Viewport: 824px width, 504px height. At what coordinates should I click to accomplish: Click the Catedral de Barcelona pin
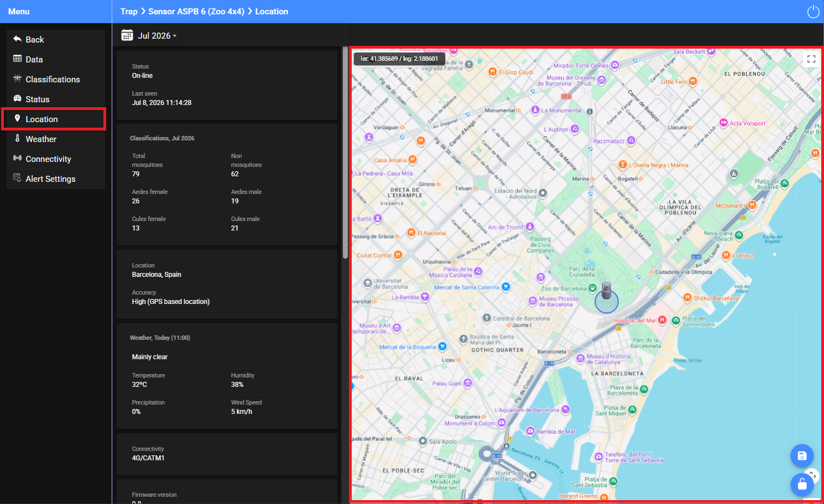487,318
